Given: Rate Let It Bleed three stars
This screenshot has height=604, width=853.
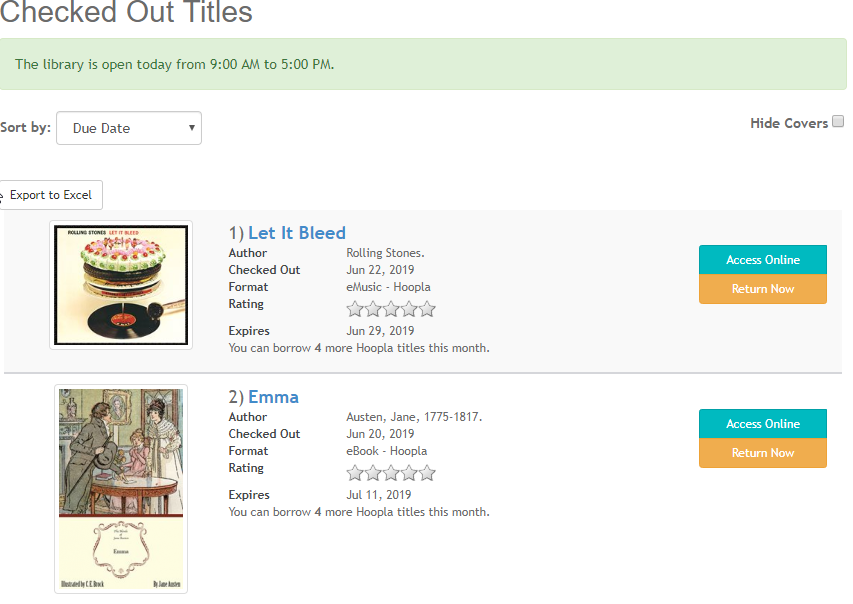Looking at the screenshot, I should pyautogui.click(x=391, y=309).
